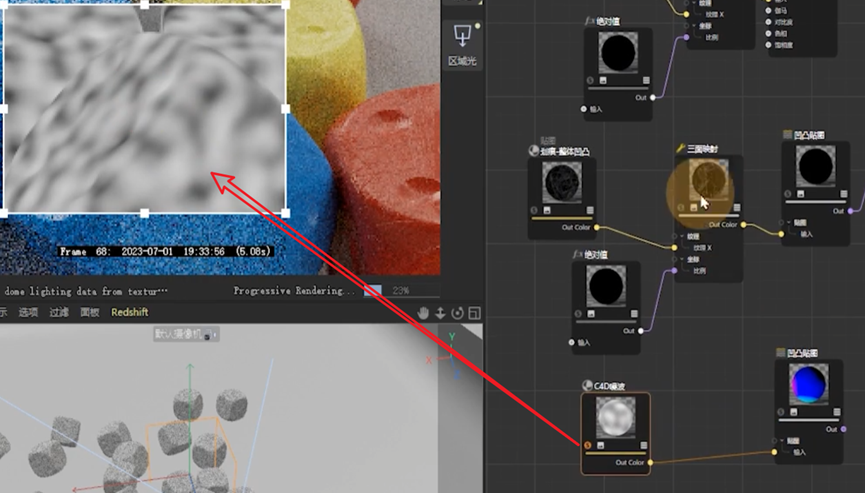Click the orange solo icon on C4D noise node
Image resolution: width=865 pixels, height=493 pixels.
588,446
